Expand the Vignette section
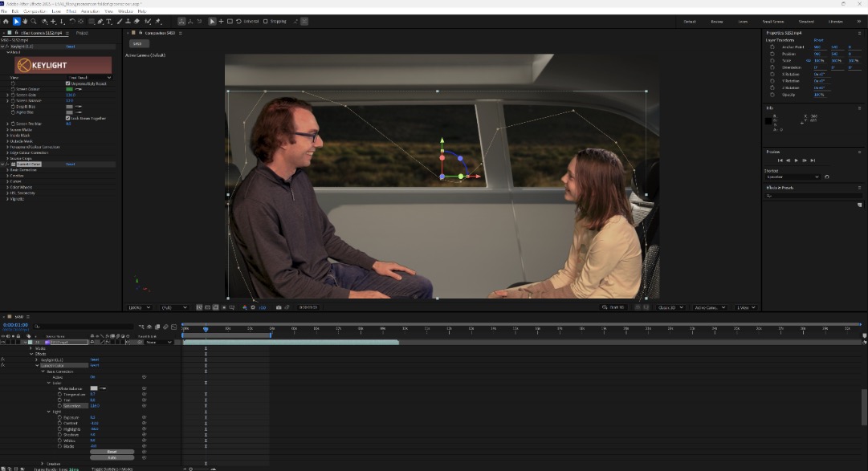868x471 pixels. coord(8,199)
